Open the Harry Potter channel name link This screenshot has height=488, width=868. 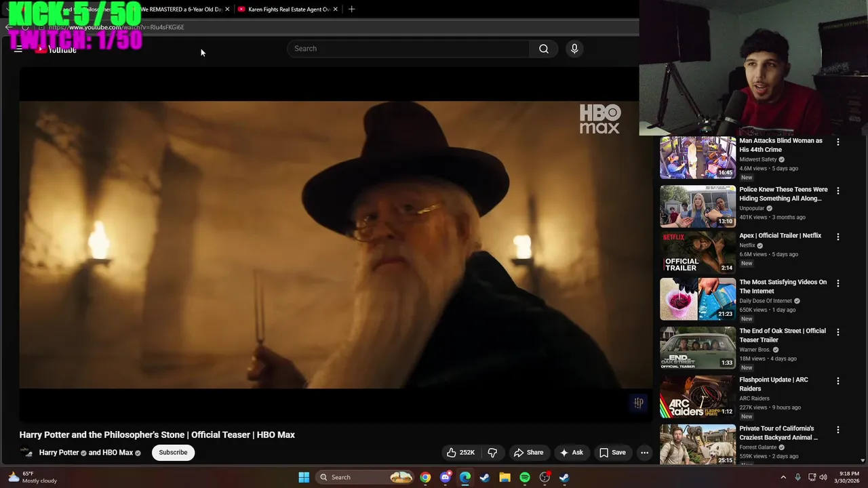[x=59, y=453]
